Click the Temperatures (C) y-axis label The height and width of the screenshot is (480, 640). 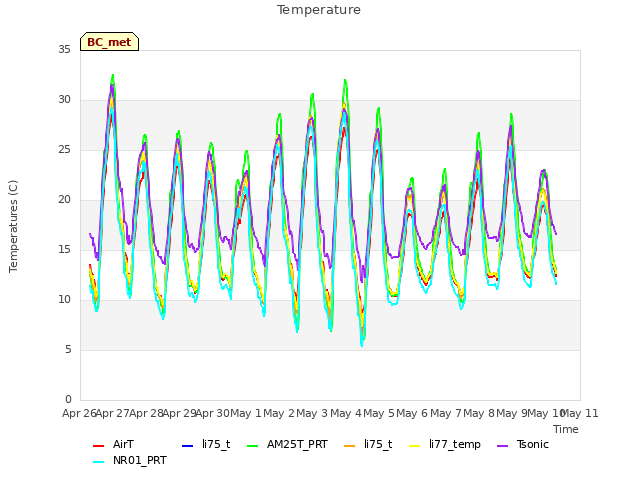[13, 226]
